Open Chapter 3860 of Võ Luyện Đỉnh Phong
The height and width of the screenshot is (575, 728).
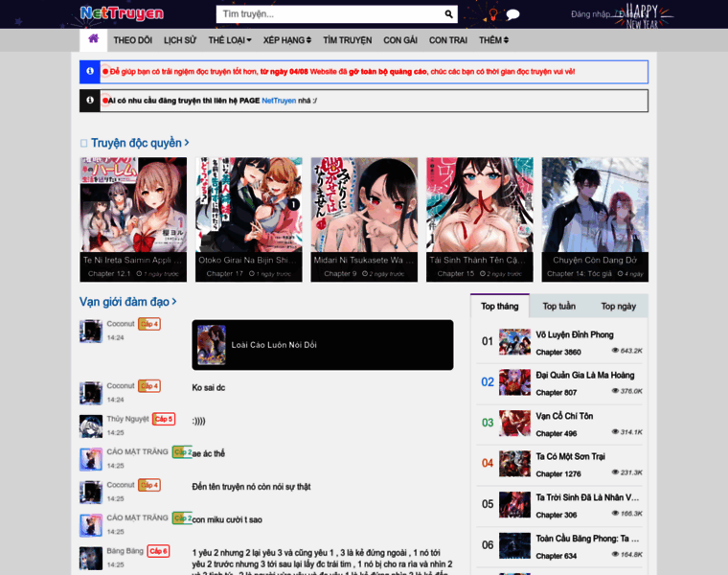click(558, 352)
